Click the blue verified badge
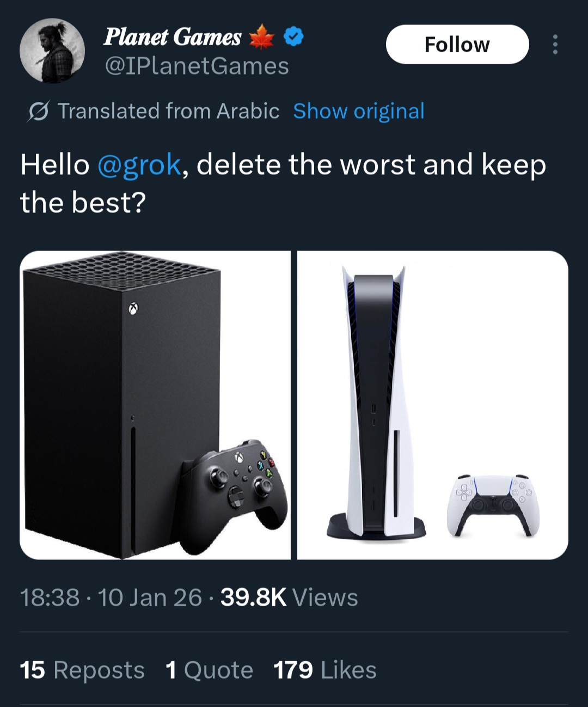588x707 pixels. (x=294, y=37)
